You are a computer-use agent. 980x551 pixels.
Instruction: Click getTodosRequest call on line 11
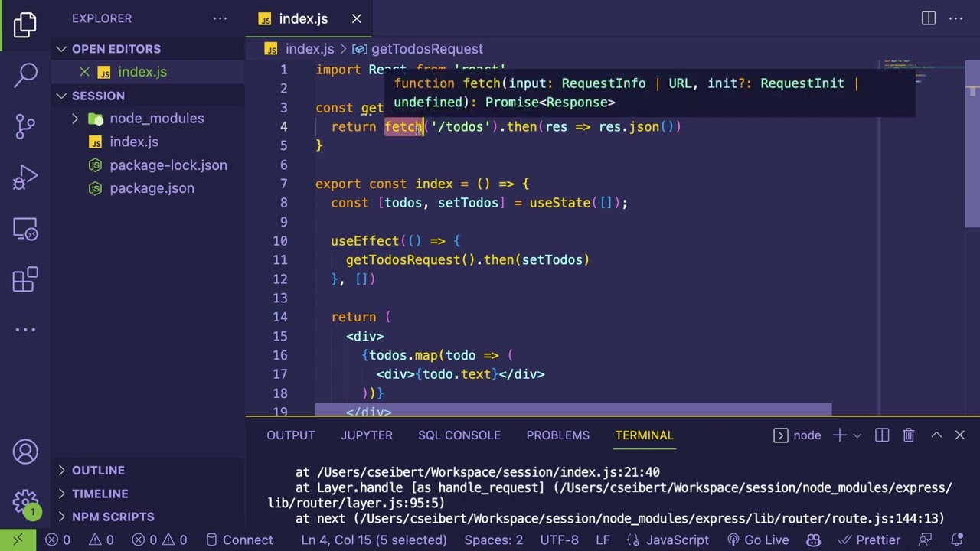(403, 260)
